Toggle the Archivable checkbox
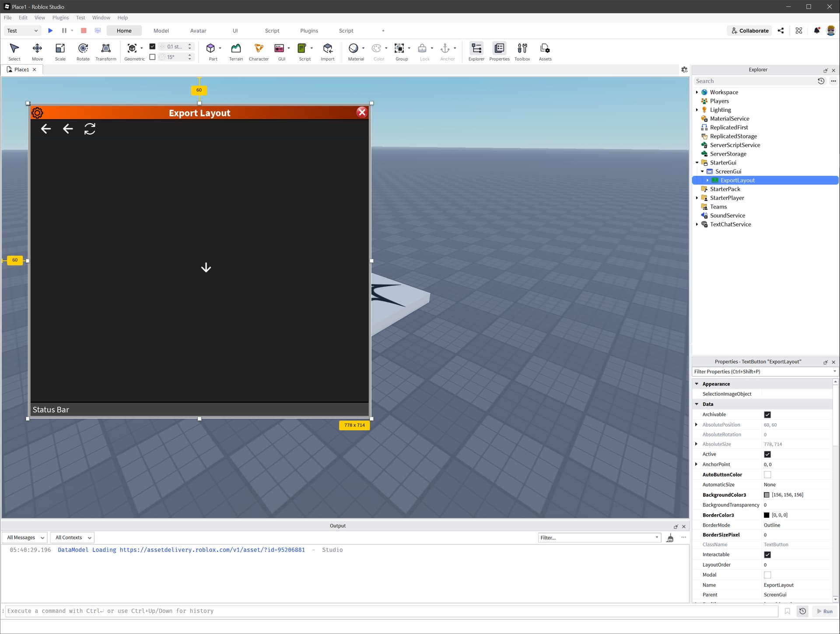The width and height of the screenshot is (840, 634). pos(767,415)
